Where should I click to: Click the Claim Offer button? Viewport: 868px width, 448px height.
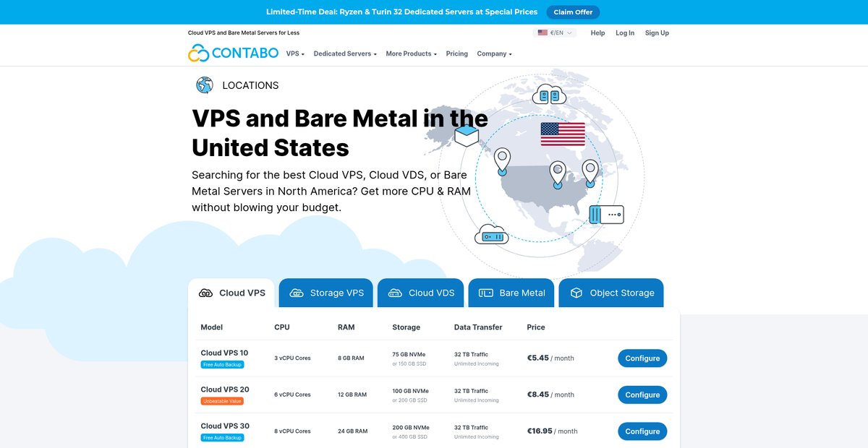coord(573,12)
